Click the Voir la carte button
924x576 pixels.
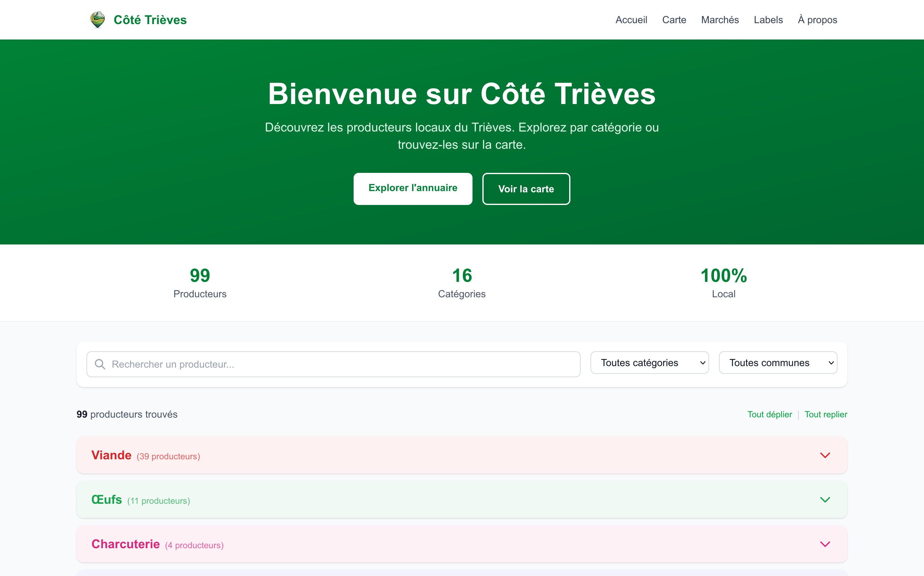click(526, 189)
